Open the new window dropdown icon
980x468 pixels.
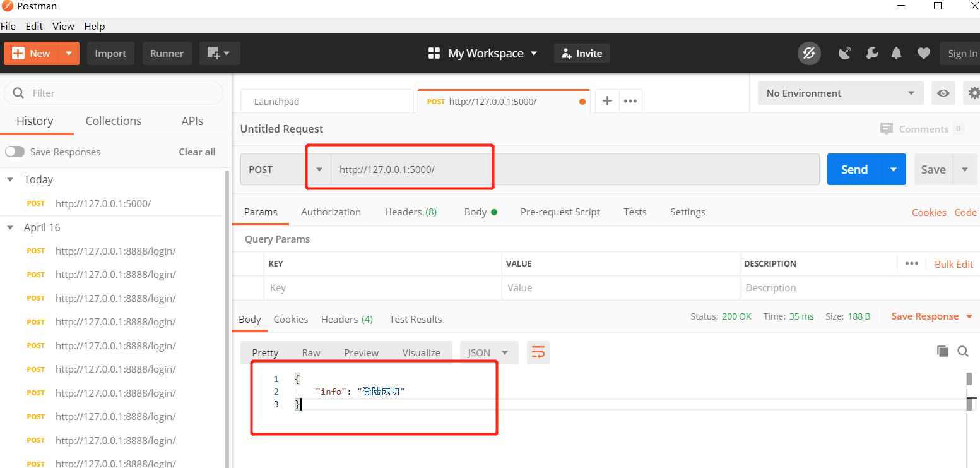[220, 54]
